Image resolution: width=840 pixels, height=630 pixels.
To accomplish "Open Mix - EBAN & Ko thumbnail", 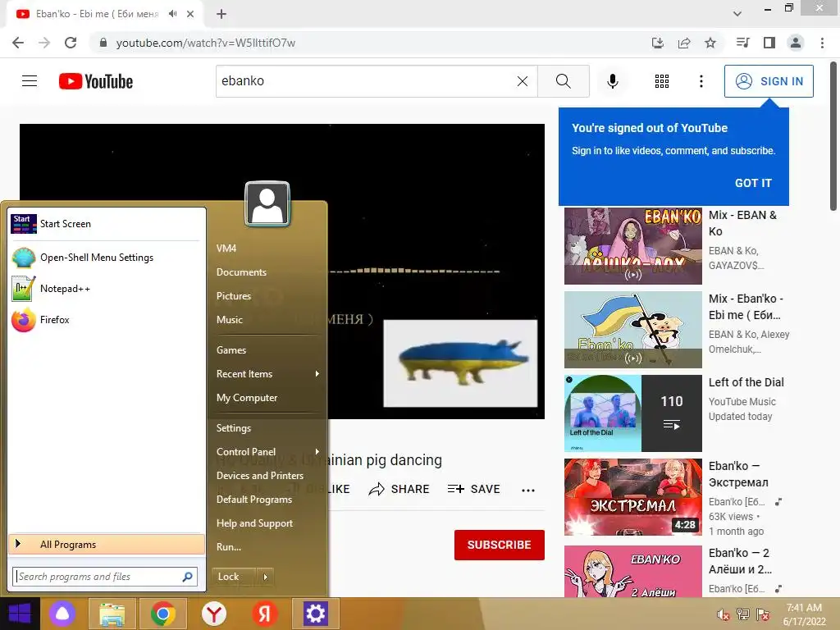I will 633,246.
